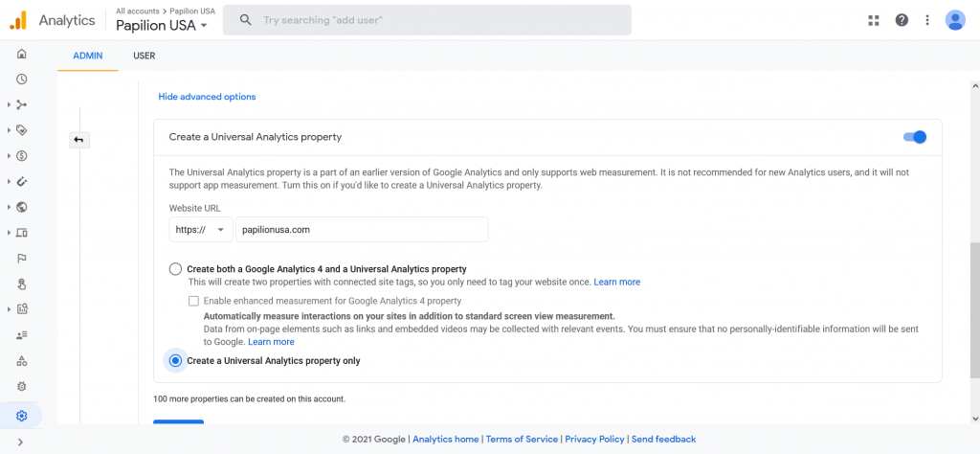Click the Google Analytics logo
Screen dimensions: 980x454
tap(18, 20)
